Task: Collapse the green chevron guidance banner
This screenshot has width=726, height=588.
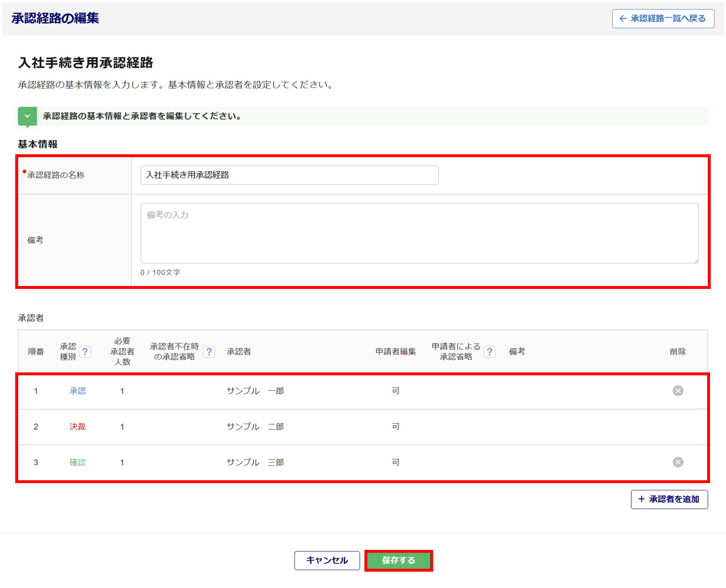Action: pos(27,116)
